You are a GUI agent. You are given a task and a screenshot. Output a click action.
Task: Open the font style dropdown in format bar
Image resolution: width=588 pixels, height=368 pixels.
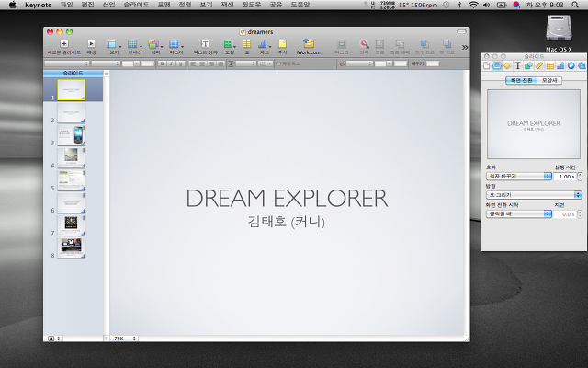pyautogui.click(x=106, y=63)
